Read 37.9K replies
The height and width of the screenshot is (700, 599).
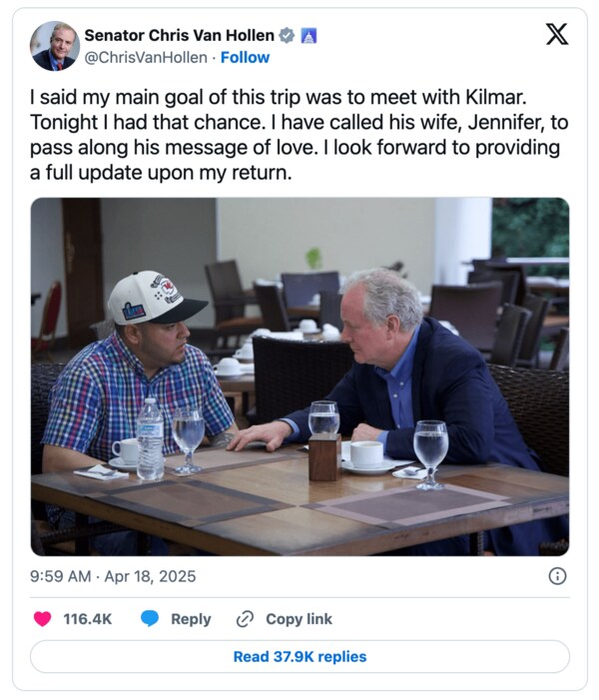[x=299, y=657]
